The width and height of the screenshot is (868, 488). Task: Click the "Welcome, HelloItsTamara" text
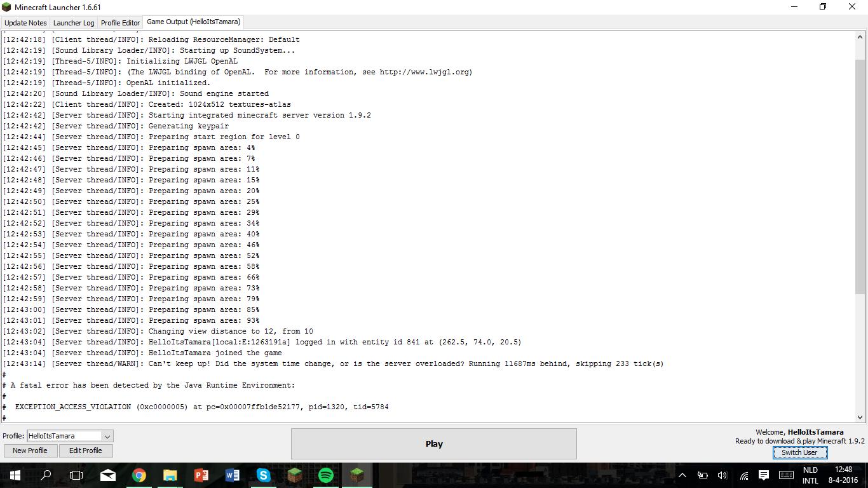click(x=799, y=432)
